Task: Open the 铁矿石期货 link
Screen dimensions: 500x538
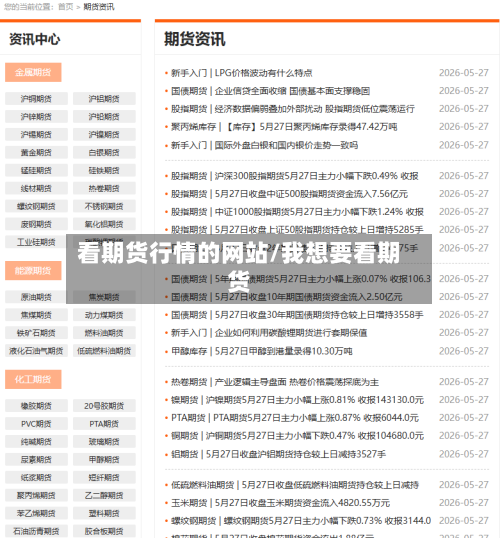Action: click(x=36, y=332)
